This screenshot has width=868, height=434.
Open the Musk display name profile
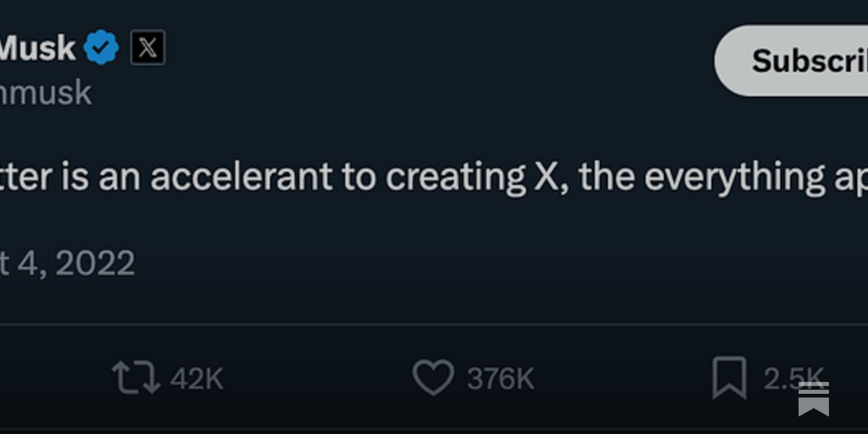pos(37,48)
